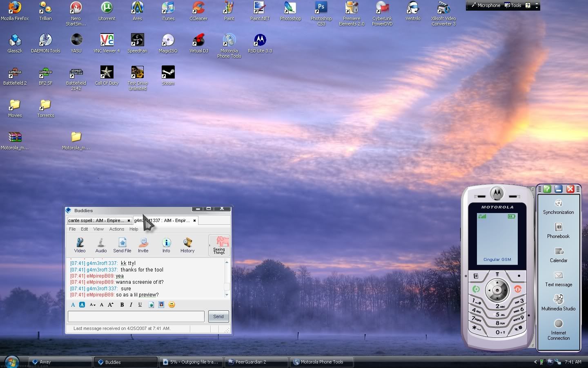Open the File menu in Buddies window
The image size is (588, 368).
pyautogui.click(x=72, y=229)
